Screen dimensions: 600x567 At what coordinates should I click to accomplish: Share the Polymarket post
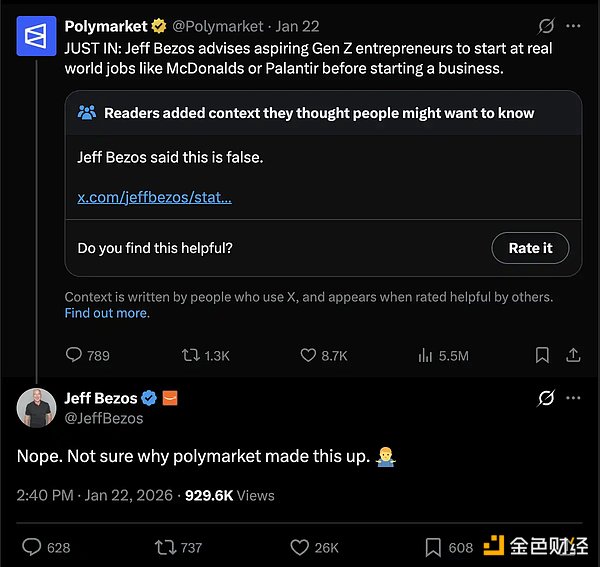(573, 355)
